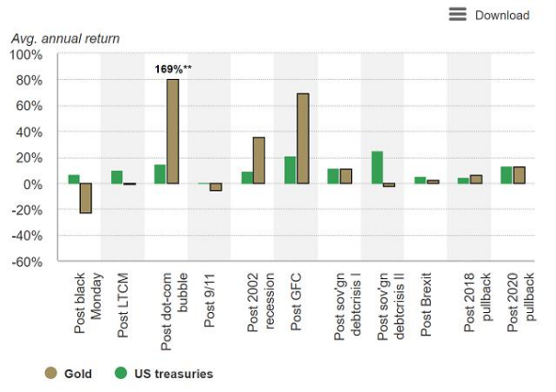This screenshot has height=392, width=556.
Task: Select the Post LTCM green bar
Action: tap(117, 178)
